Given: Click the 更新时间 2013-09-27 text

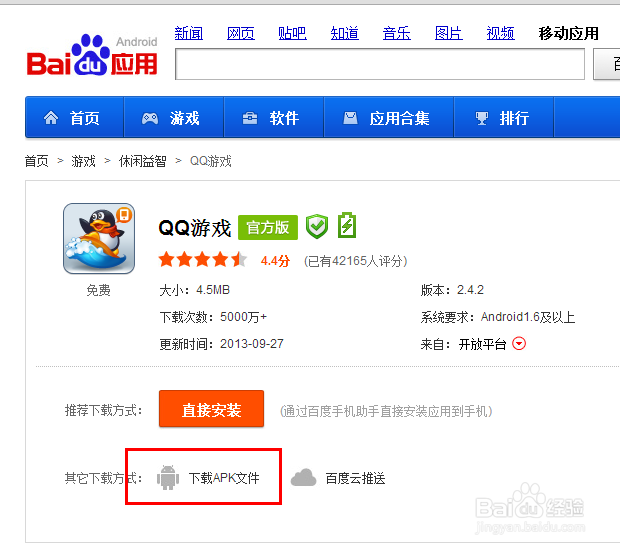Looking at the screenshot, I should (221, 344).
